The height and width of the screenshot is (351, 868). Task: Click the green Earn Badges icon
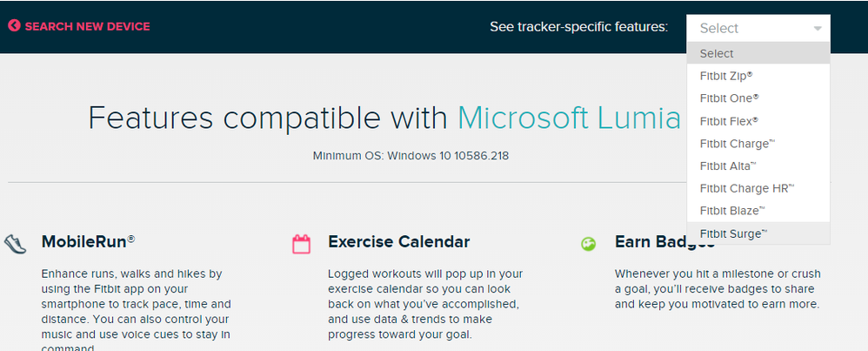589,243
